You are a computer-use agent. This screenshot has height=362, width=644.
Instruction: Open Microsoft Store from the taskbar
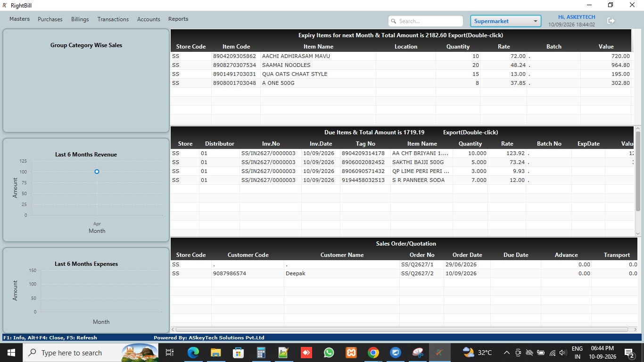click(239, 353)
